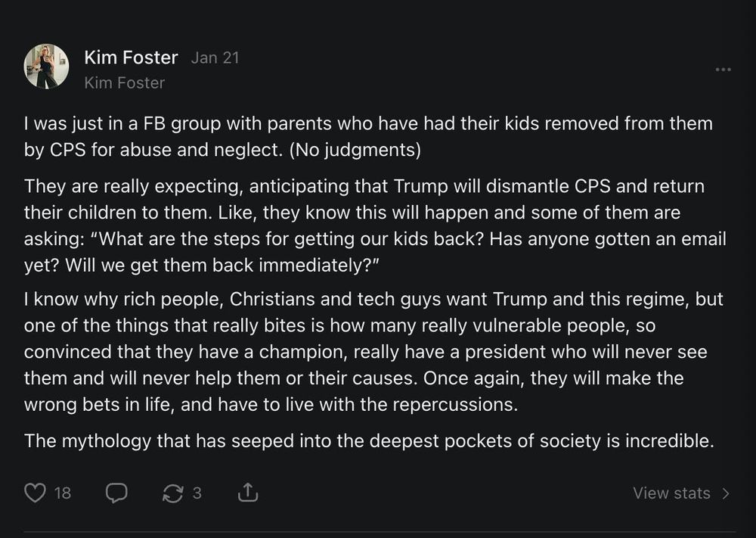Open the grey Kim Foster publication subtitle
The image size is (756, 538).
coord(124,82)
